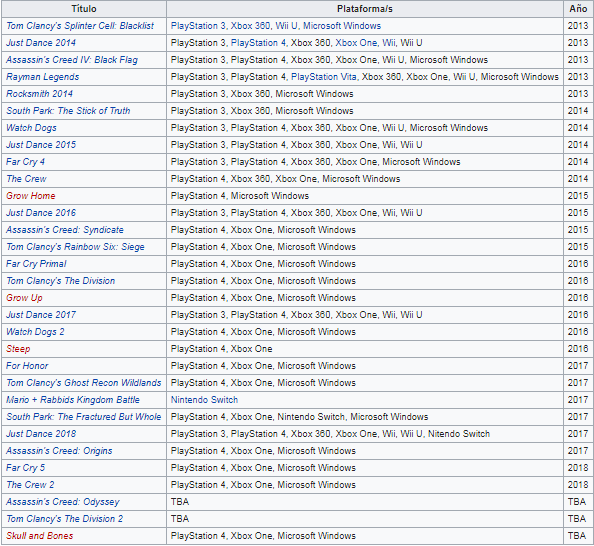Click Assassin's Creed IV: Black Flag title
The height and width of the screenshot is (546, 594).
click(72, 60)
